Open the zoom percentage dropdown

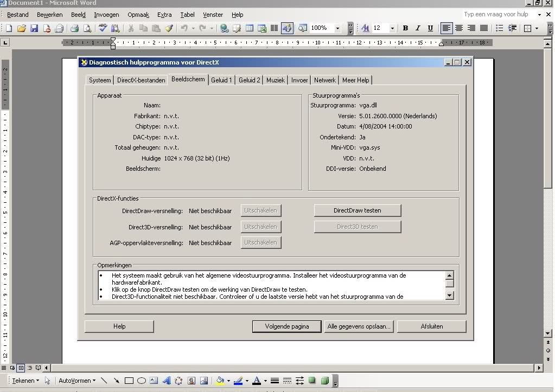337,28
